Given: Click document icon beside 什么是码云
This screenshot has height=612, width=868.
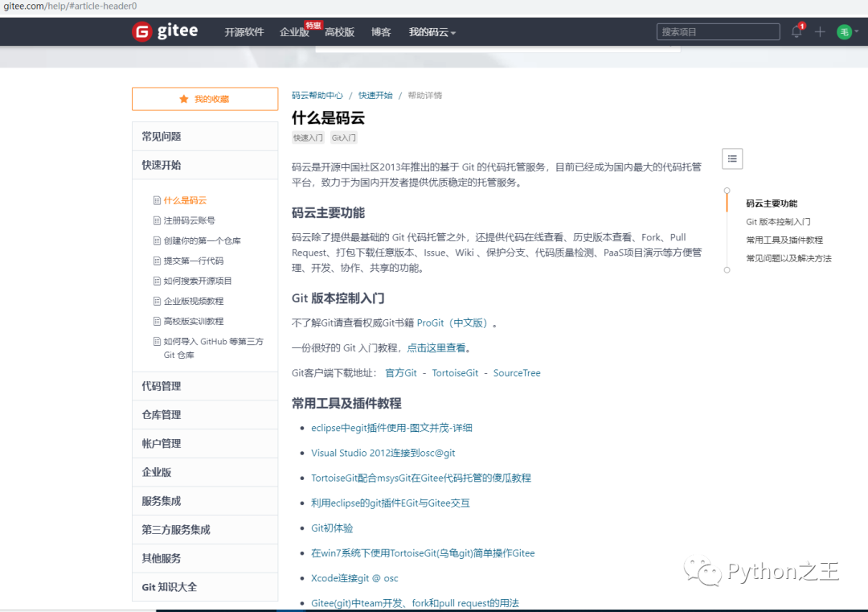Looking at the screenshot, I should 157,200.
